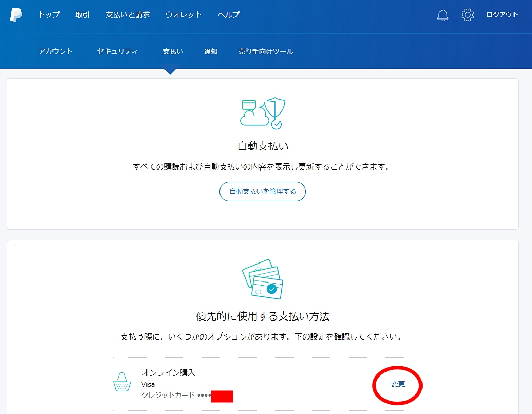Open settings via the gear icon
532x414 pixels.
tap(467, 15)
